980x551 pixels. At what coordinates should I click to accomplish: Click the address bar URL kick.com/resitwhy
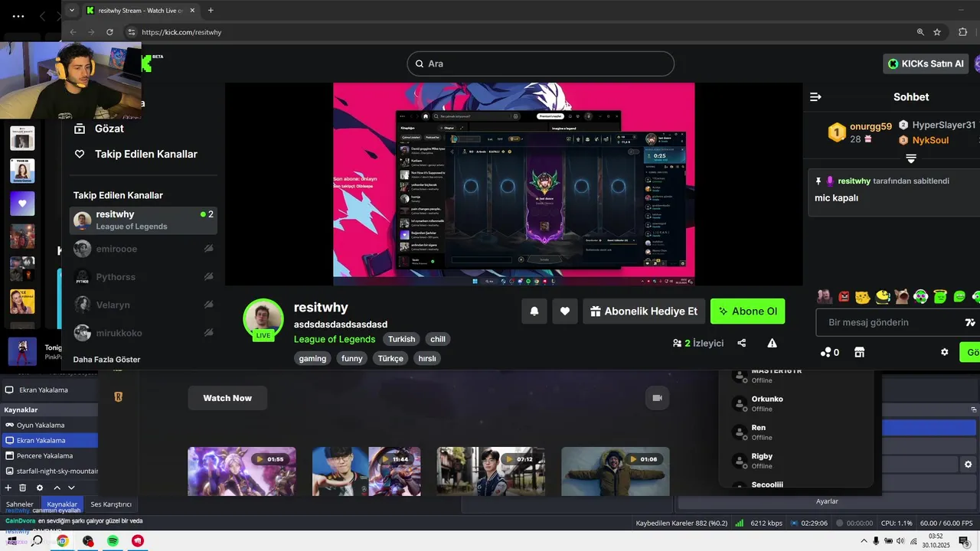click(x=181, y=32)
